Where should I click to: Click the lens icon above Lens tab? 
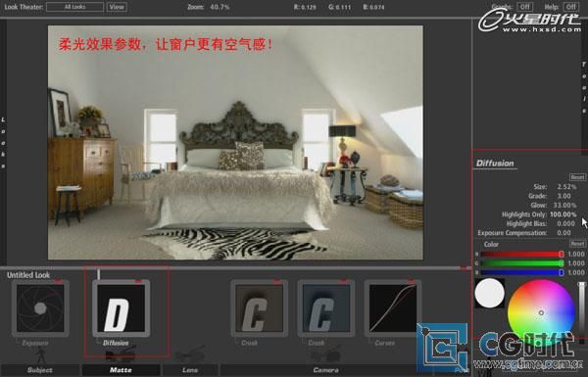click(x=190, y=354)
